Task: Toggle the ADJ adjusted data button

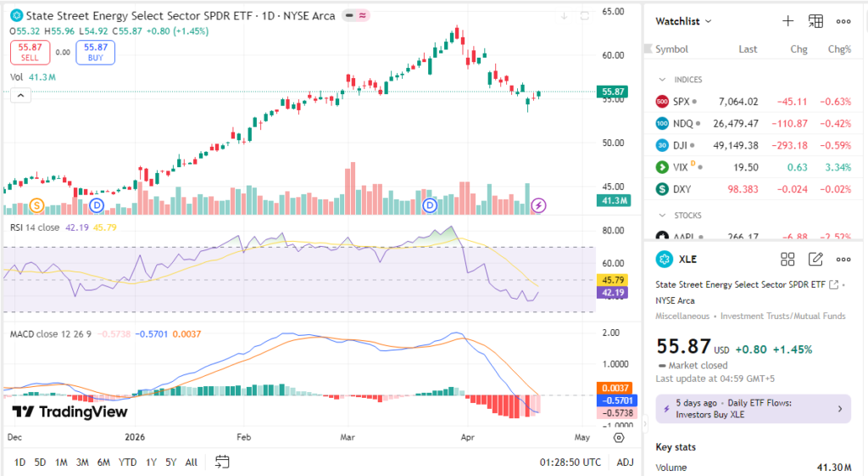Action: (625, 462)
